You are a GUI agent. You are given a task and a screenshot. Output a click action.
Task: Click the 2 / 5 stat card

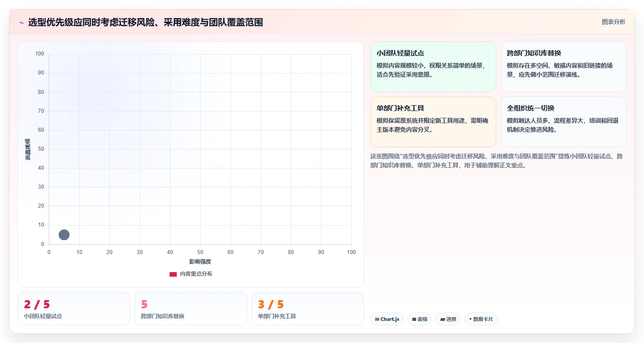(x=74, y=309)
